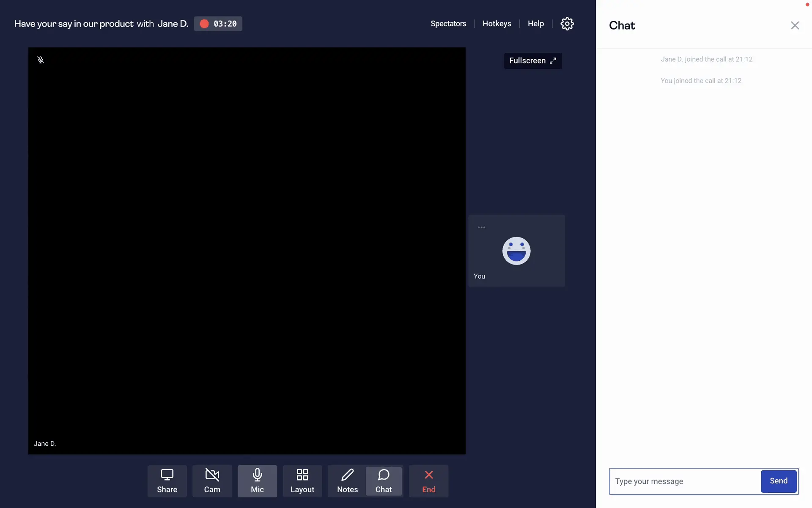The width and height of the screenshot is (812, 508).
Task: Close the Chat panel
Action: pyautogui.click(x=795, y=25)
